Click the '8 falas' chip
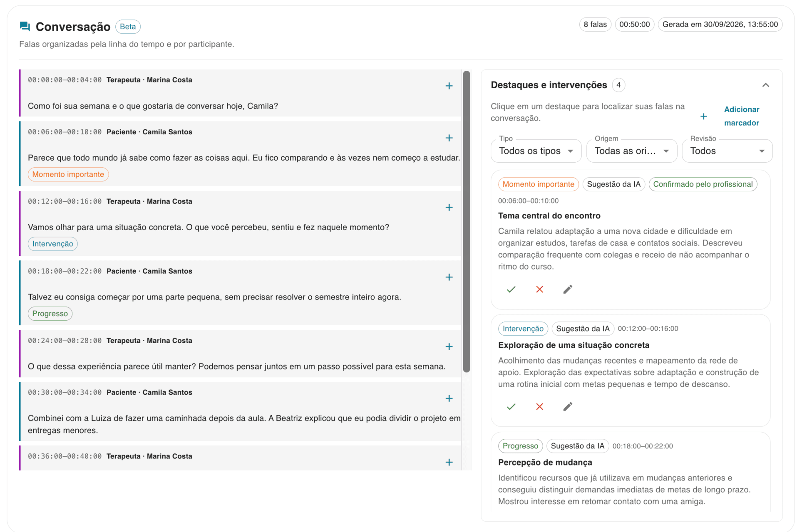This screenshot has height=532, width=802. click(595, 25)
